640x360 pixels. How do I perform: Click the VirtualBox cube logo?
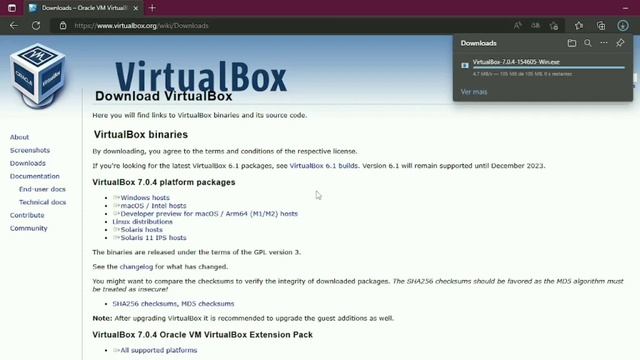(x=37, y=76)
